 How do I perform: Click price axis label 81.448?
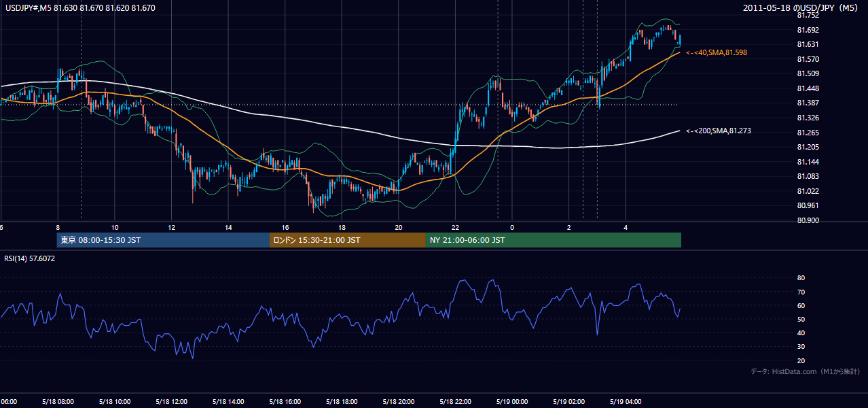[x=807, y=88]
